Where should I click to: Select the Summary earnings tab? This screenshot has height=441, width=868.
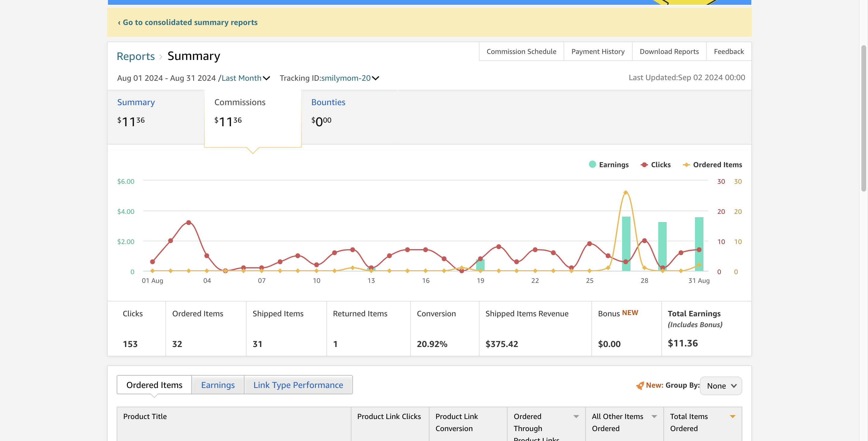click(x=156, y=117)
